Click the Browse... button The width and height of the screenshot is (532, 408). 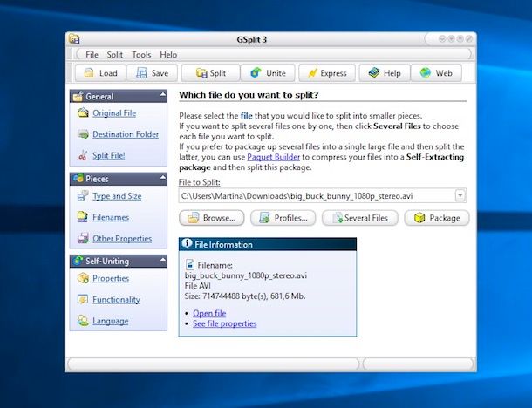click(211, 218)
